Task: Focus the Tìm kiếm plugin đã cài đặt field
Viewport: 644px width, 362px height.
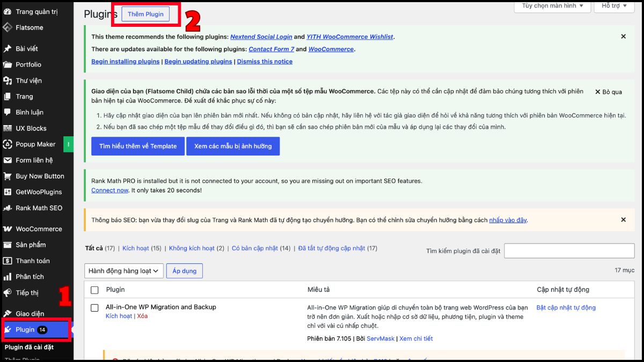Action: tap(569, 251)
